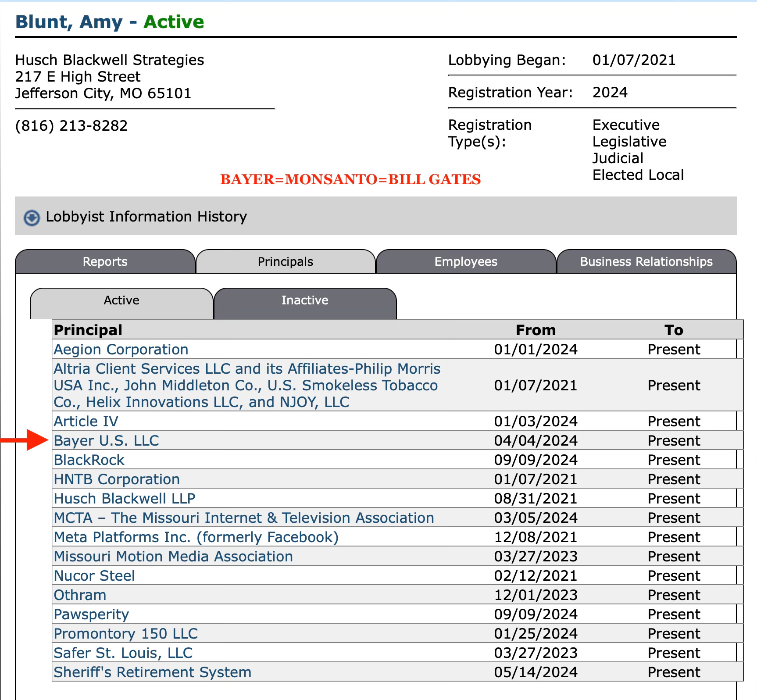This screenshot has height=700, width=757.
Task: Click the Pawsperity link
Action: [91, 614]
